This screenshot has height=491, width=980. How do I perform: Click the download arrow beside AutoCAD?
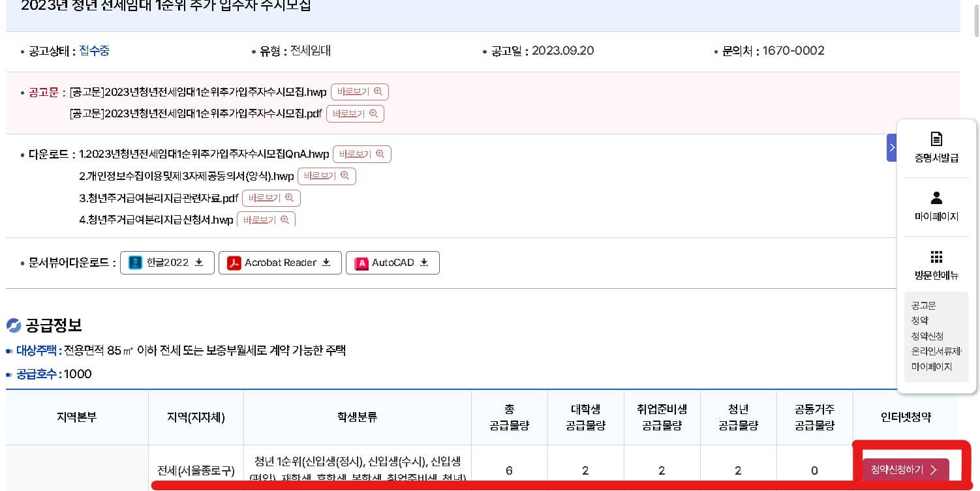point(424,262)
